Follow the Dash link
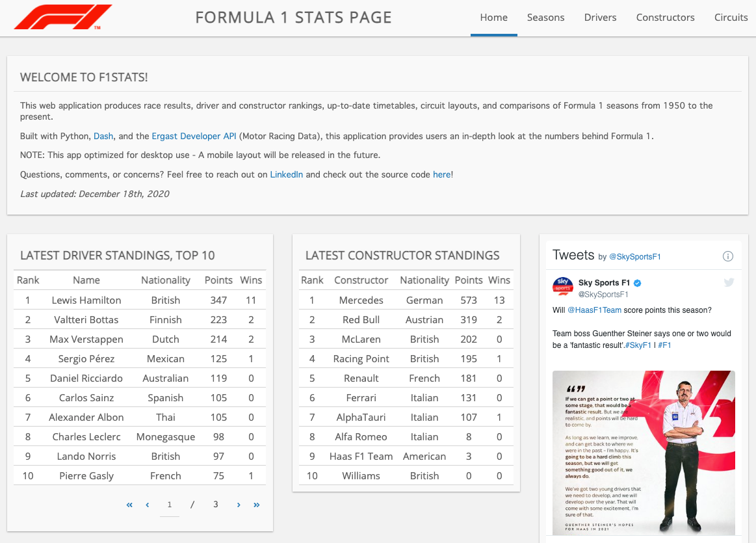The height and width of the screenshot is (543, 756). [x=103, y=137]
